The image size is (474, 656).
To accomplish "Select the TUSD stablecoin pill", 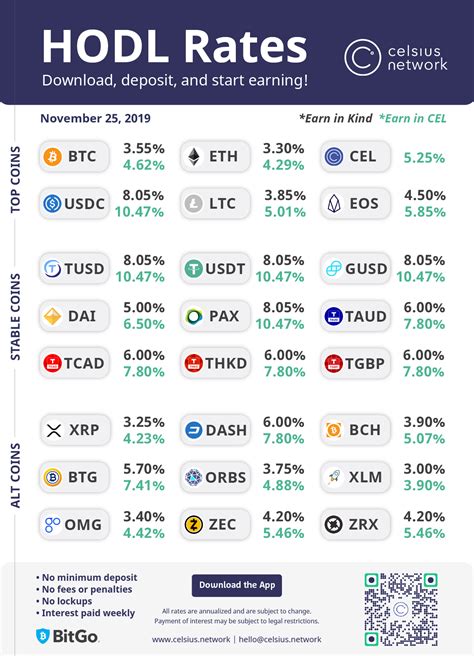I will [x=74, y=269].
